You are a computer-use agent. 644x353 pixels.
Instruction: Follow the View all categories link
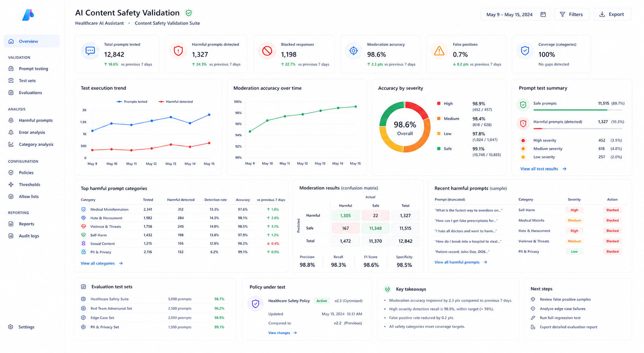(x=102, y=263)
